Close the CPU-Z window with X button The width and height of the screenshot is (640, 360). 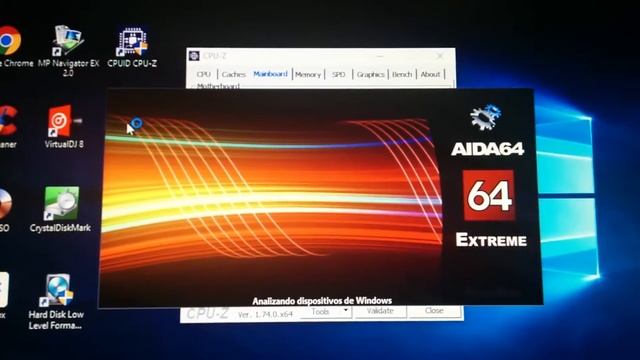(x=440, y=56)
